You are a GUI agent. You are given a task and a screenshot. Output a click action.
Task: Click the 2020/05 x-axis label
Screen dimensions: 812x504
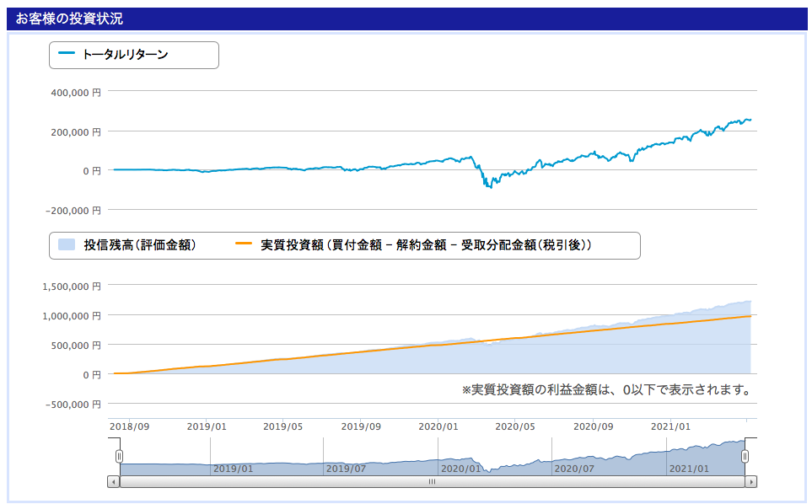(x=514, y=426)
